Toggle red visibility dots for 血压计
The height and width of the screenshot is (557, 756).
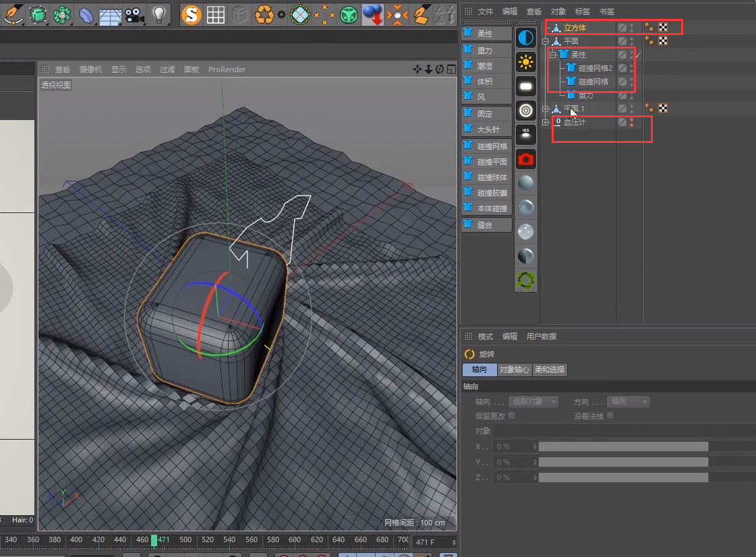point(632,123)
